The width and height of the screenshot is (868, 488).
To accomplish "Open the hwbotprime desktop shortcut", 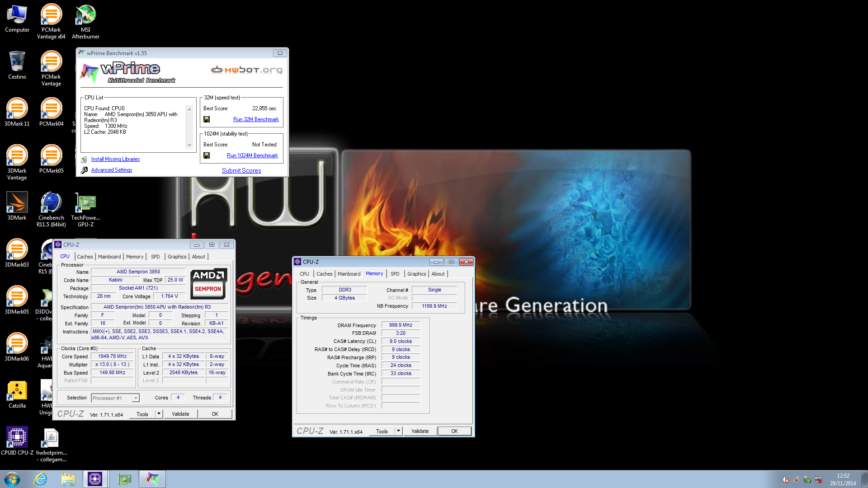I will [x=51, y=445].
